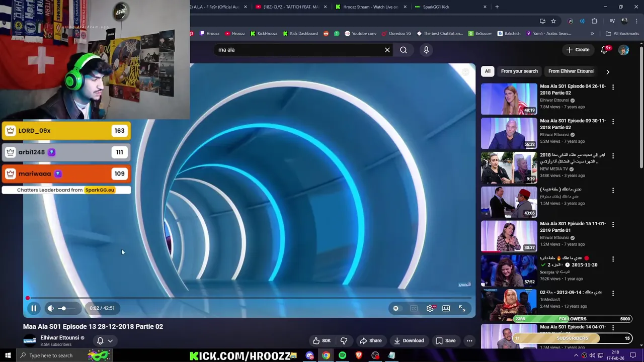Mute the video with the speaker icon
644x362 pixels.
tap(51, 308)
